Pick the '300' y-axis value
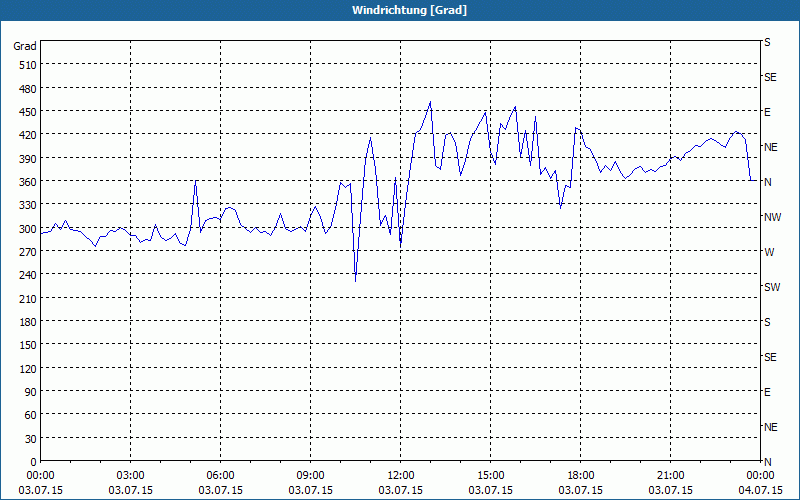 29,229
